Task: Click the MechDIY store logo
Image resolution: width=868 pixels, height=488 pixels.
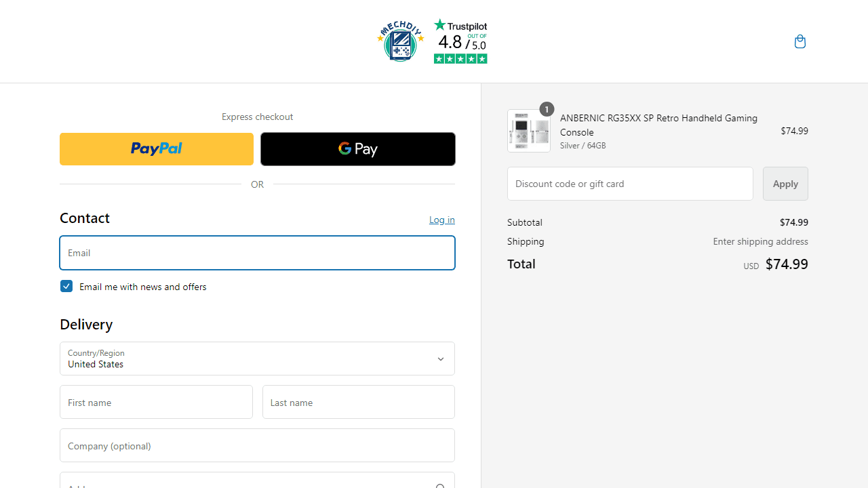Action: point(401,41)
